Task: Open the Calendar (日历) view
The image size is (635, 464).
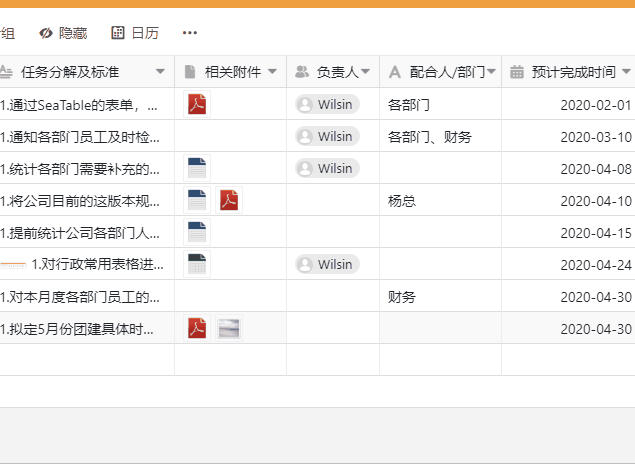Action: 135,33
